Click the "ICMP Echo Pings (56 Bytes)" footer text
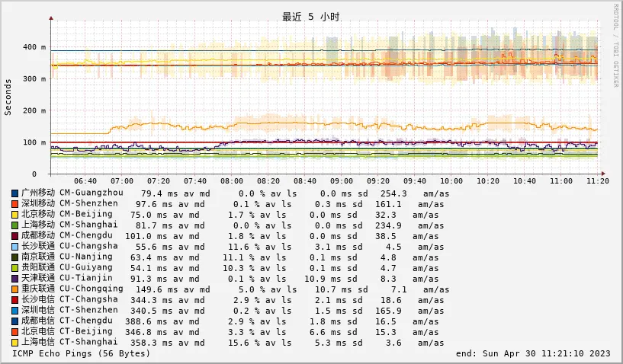623x364 pixels. coord(82,353)
